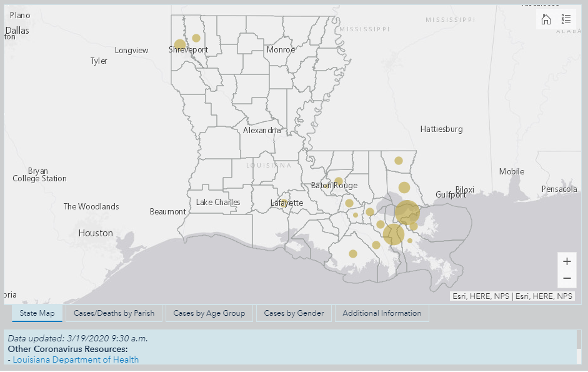Click the Lake Charles city label

coord(218,202)
